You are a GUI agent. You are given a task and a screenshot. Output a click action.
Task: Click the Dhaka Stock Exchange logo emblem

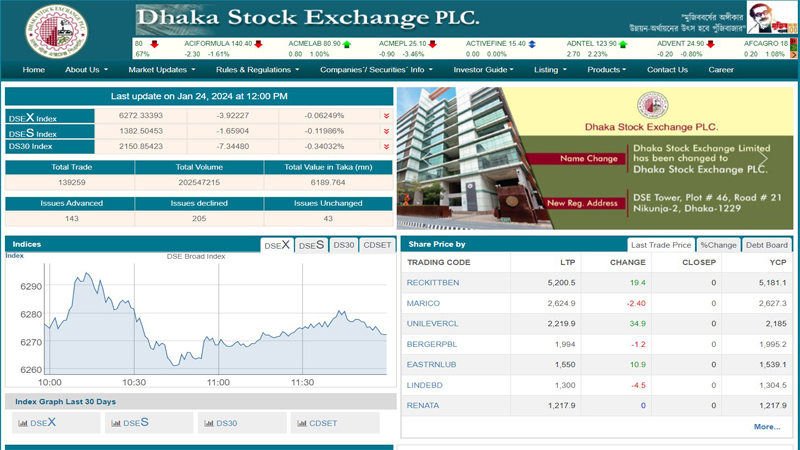tap(56, 32)
